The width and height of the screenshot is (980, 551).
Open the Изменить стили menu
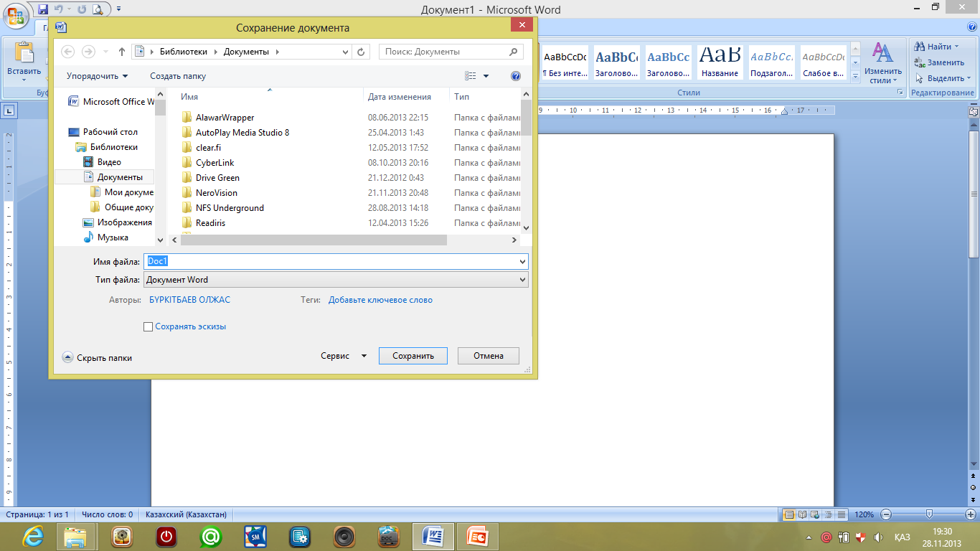point(882,63)
